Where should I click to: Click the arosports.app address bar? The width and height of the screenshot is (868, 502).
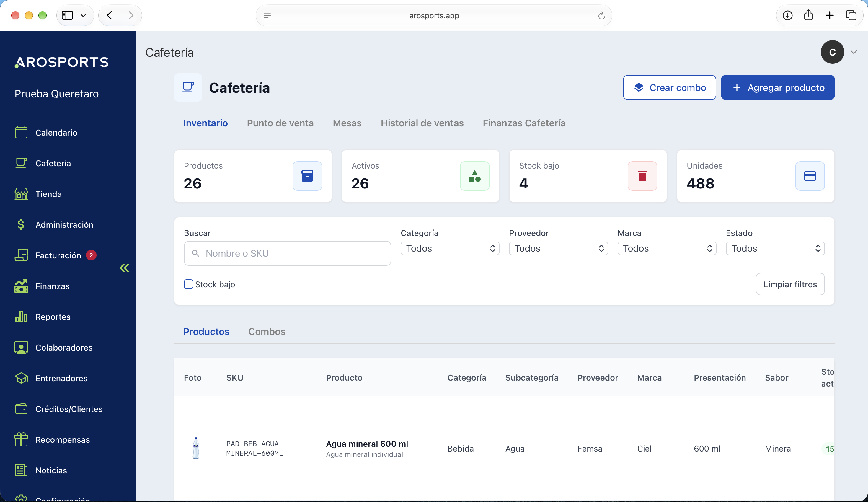click(434, 16)
